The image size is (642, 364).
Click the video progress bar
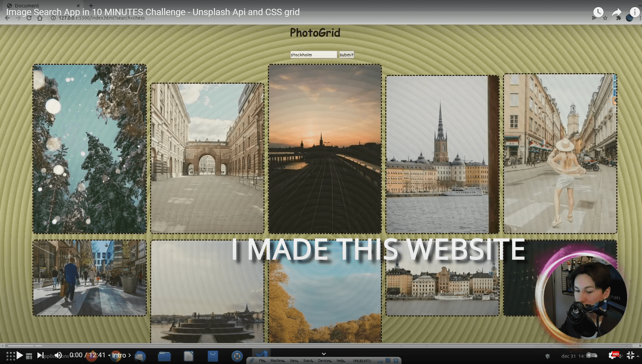(320, 346)
